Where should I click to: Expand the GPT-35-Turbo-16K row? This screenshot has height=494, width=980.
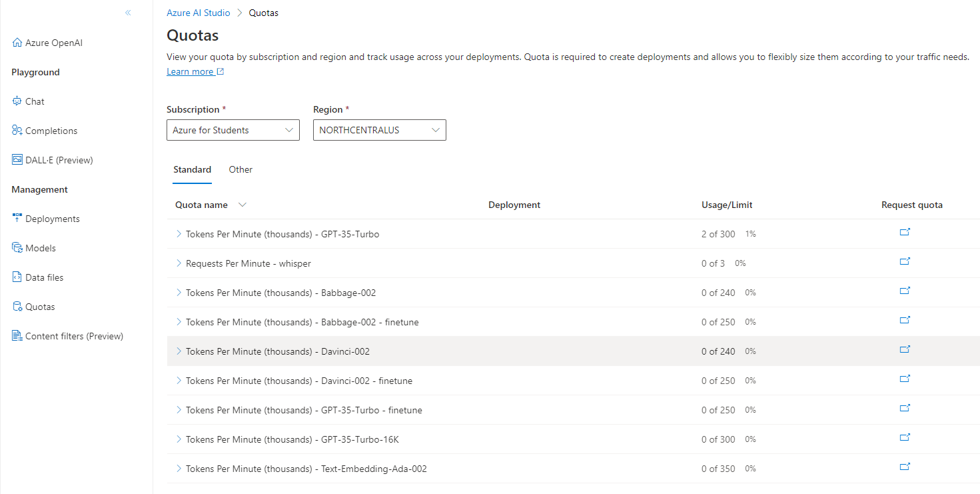coord(179,439)
